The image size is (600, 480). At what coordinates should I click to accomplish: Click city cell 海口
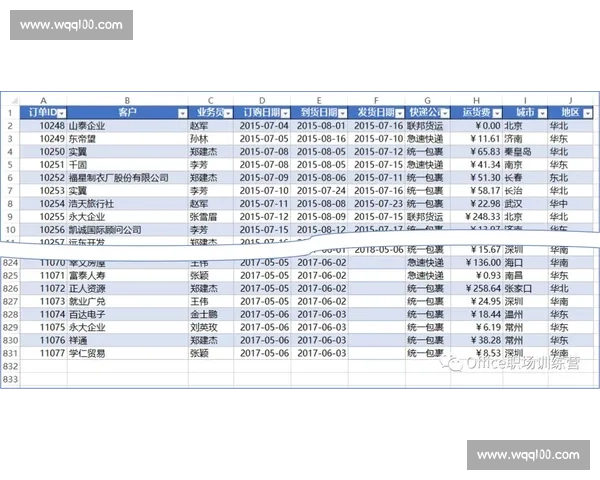coord(525,263)
